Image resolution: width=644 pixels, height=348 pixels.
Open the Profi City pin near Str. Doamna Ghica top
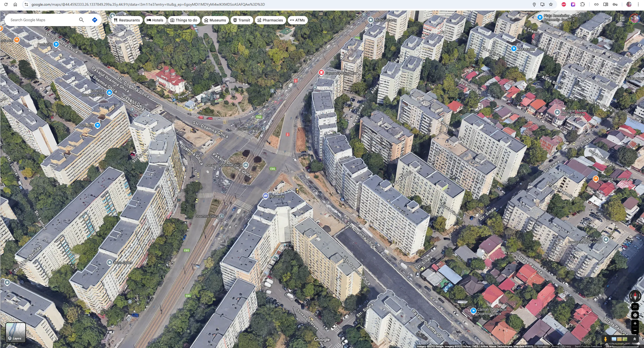(56, 44)
